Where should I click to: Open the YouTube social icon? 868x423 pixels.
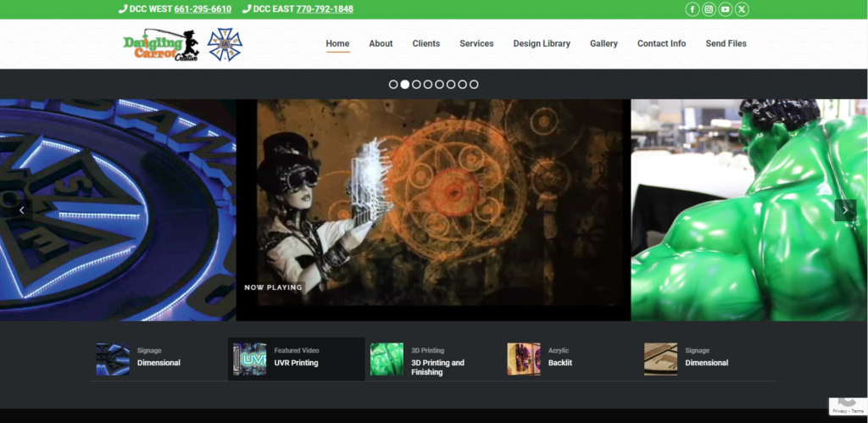tap(726, 9)
